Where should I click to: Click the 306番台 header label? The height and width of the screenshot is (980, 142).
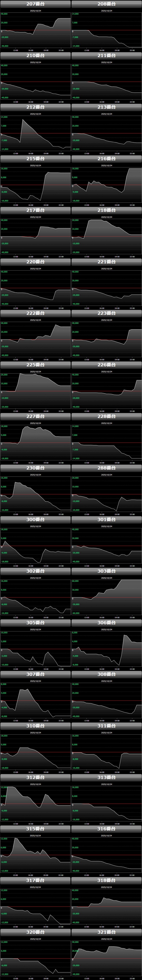106,623
